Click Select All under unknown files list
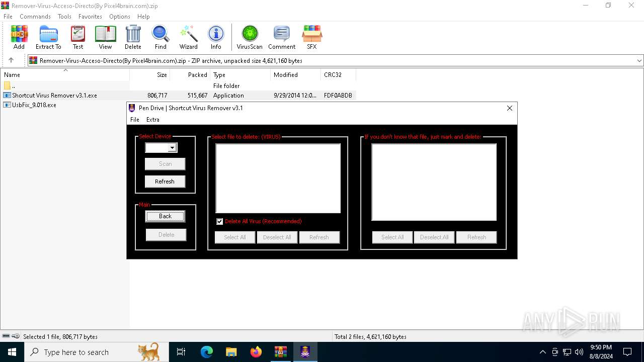This screenshot has height=362, width=644. tap(392, 237)
